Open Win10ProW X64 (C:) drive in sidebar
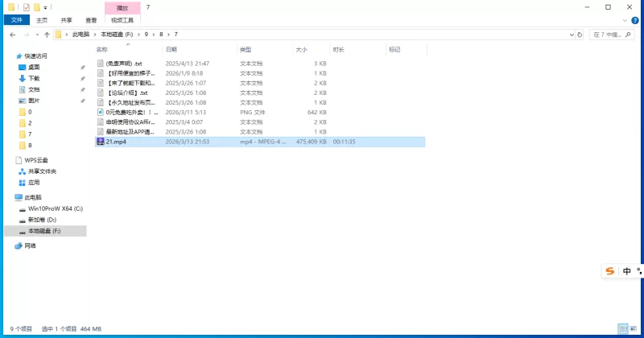 pyautogui.click(x=55, y=208)
